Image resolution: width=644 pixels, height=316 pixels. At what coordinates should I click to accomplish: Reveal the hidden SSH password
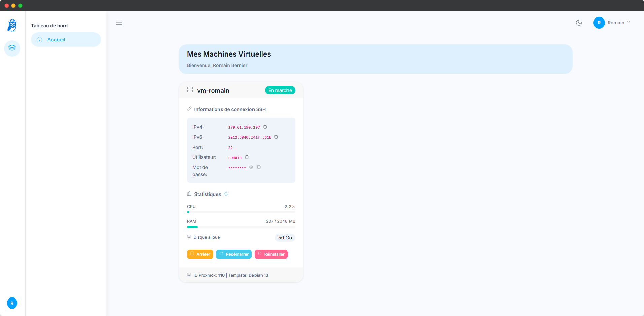251,167
